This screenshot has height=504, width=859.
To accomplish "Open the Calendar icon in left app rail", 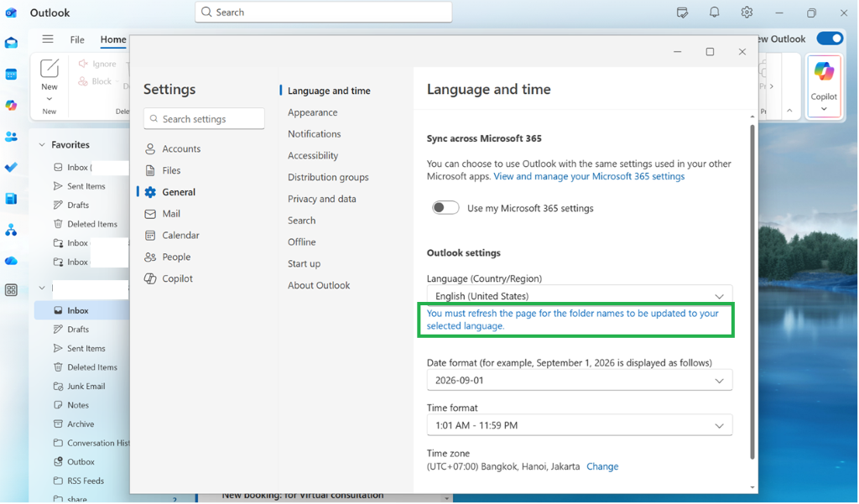I will point(11,75).
